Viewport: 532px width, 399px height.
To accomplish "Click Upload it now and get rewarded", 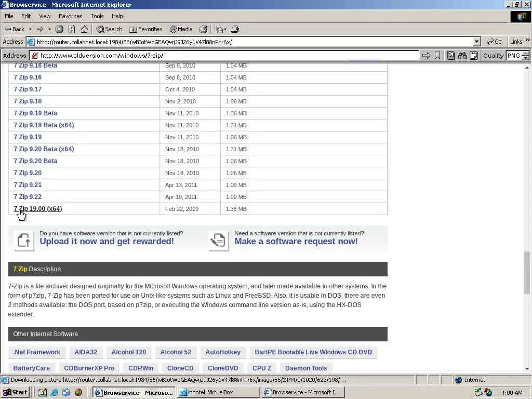I will 107,241.
